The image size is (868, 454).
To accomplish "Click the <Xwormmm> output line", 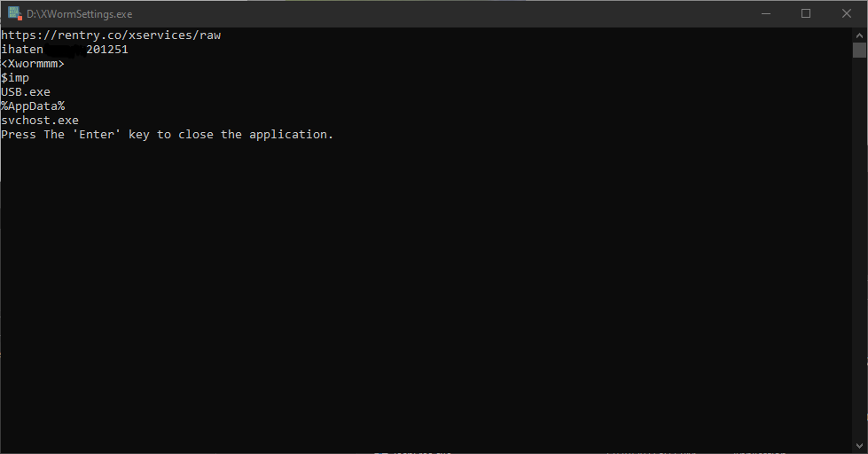I will coord(33,64).
